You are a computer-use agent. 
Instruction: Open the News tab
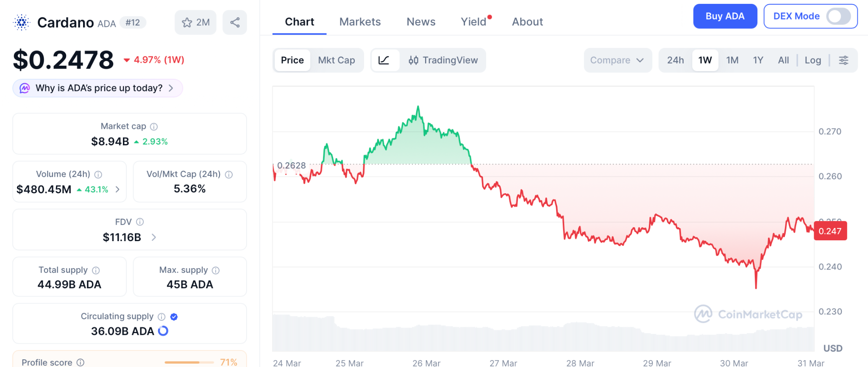coord(421,22)
